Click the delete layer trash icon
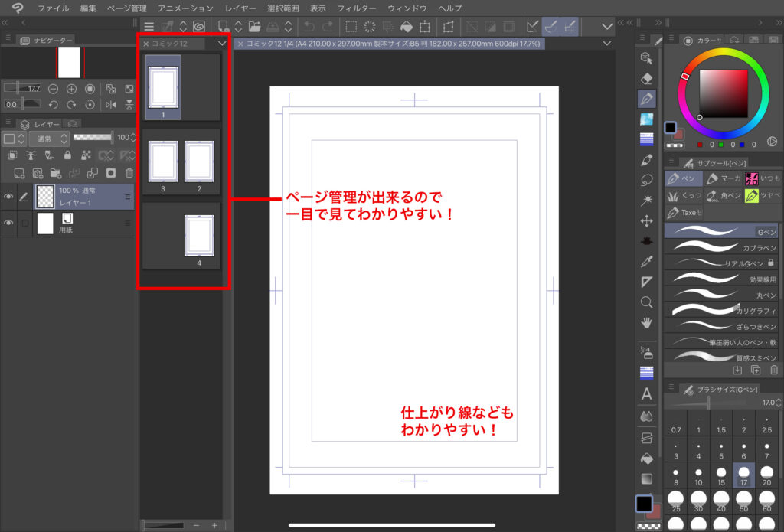The image size is (784, 532). click(x=129, y=173)
